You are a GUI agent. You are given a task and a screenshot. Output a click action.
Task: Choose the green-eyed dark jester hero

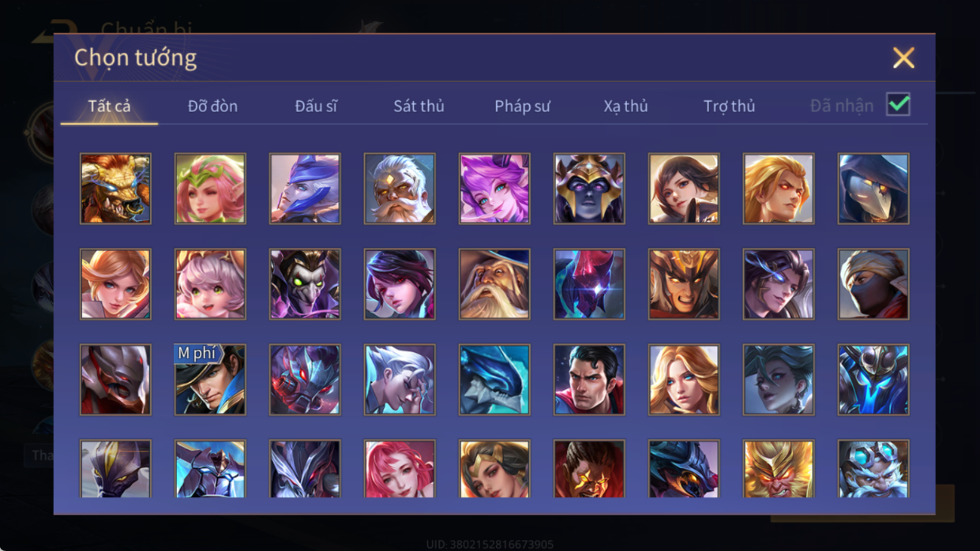pyautogui.click(x=305, y=285)
